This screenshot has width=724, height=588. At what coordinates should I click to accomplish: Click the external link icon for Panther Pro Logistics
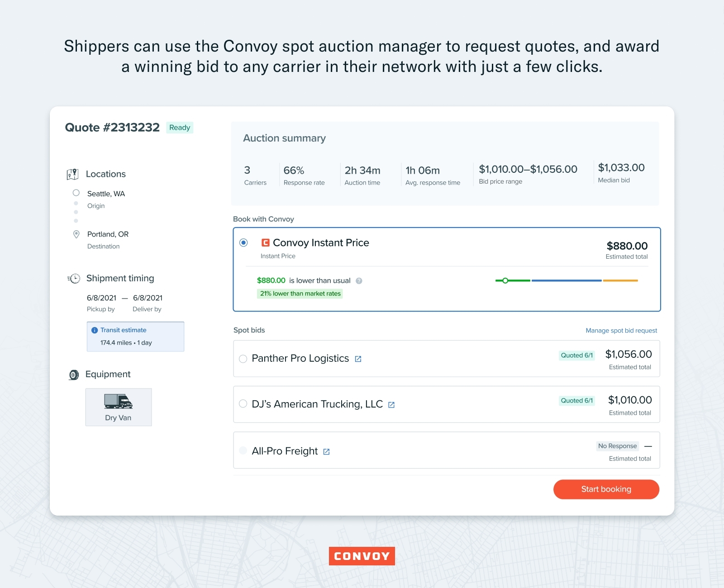pyautogui.click(x=358, y=358)
